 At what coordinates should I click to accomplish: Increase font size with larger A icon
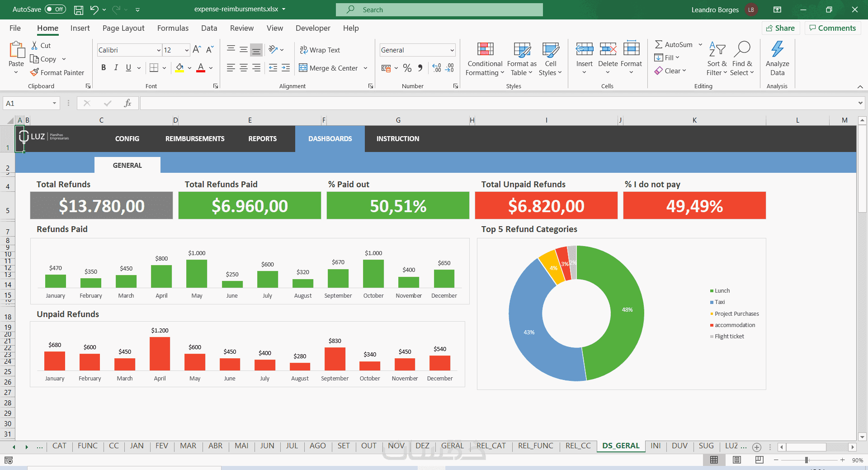click(197, 50)
